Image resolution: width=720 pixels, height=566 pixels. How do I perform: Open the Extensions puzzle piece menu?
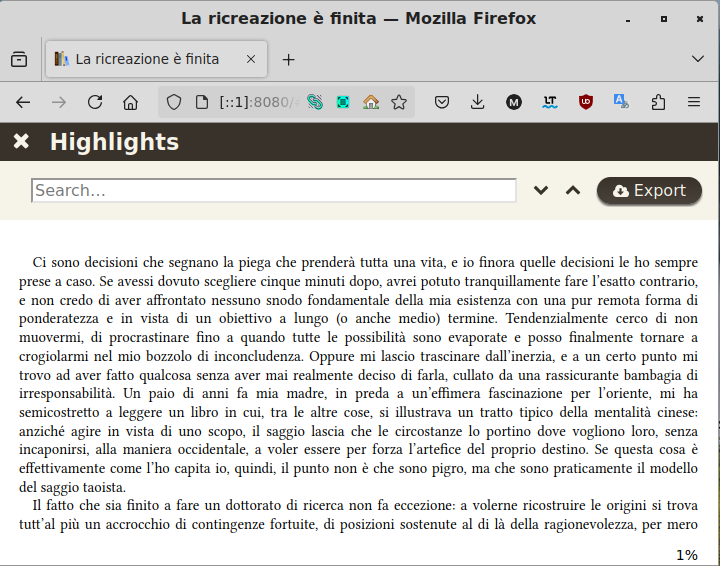pyautogui.click(x=658, y=102)
